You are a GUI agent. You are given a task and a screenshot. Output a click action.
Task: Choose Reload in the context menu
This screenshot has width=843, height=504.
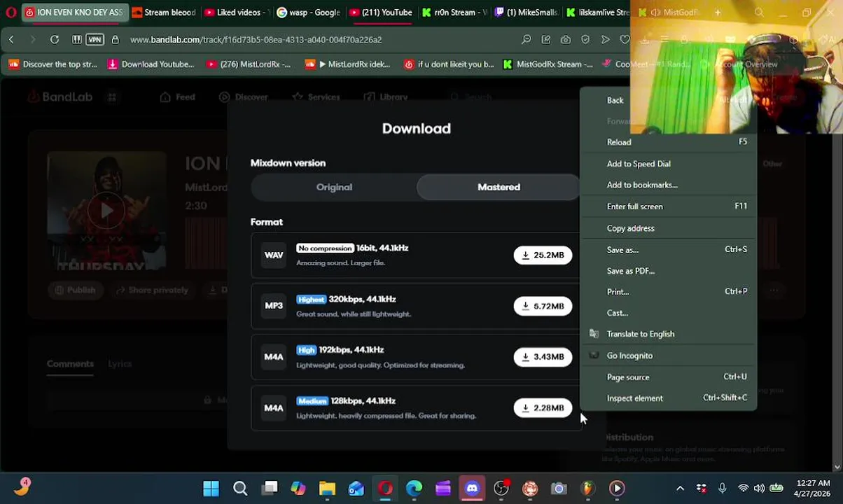[x=668, y=142]
